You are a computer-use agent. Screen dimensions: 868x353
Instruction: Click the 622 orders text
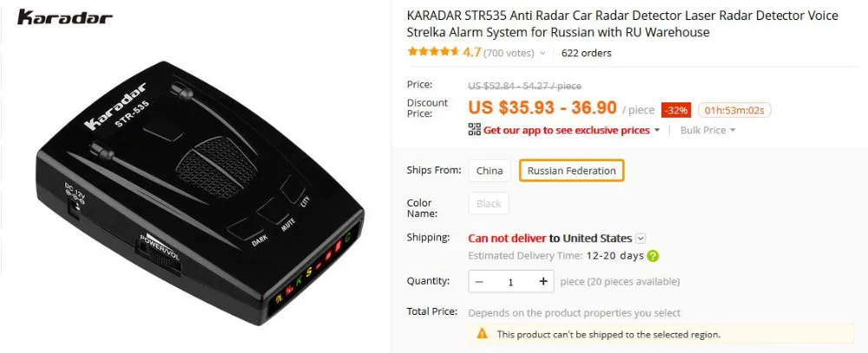point(586,53)
